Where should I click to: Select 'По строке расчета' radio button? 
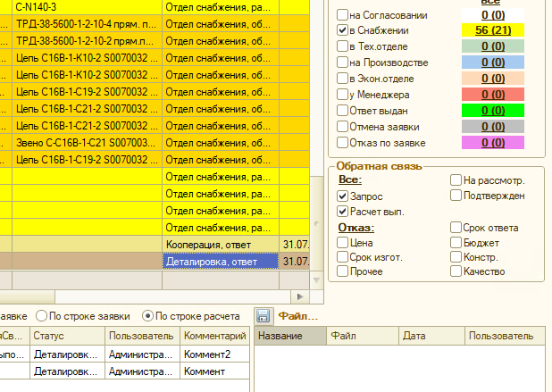(147, 316)
